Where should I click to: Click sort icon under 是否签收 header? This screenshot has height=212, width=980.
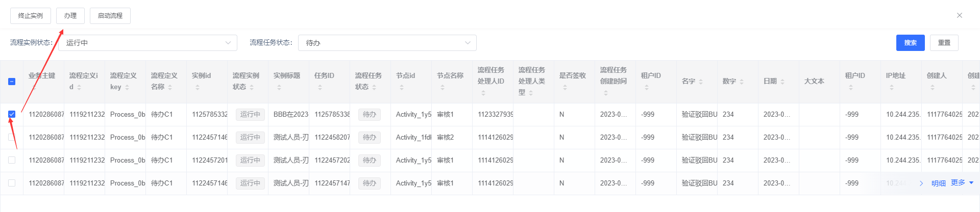[x=565, y=88]
